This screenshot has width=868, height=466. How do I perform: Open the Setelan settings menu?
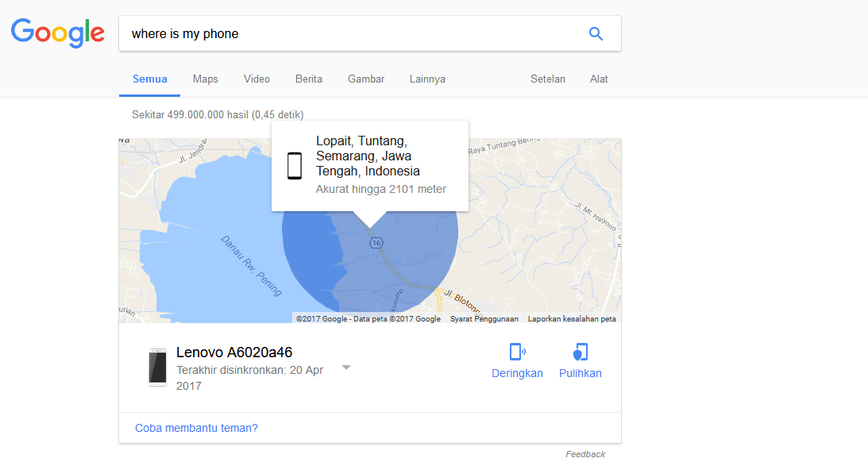pyautogui.click(x=547, y=79)
